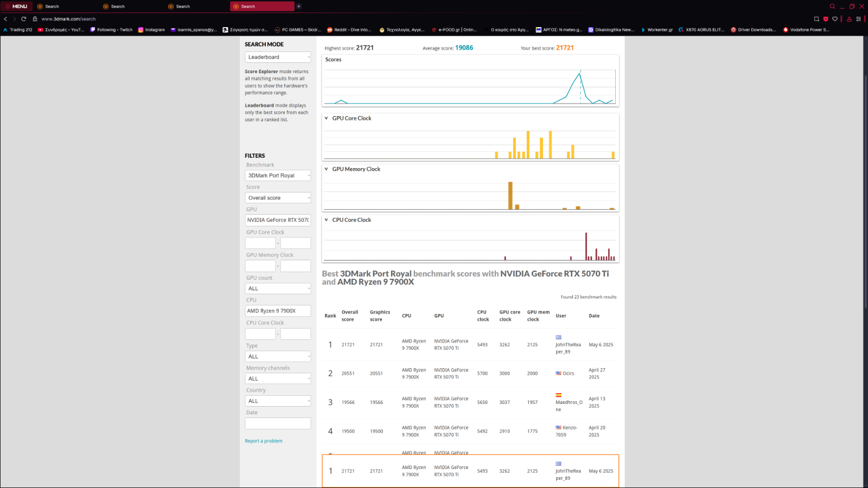
Task: Open the Country filter dropdown
Action: click(x=278, y=401)
